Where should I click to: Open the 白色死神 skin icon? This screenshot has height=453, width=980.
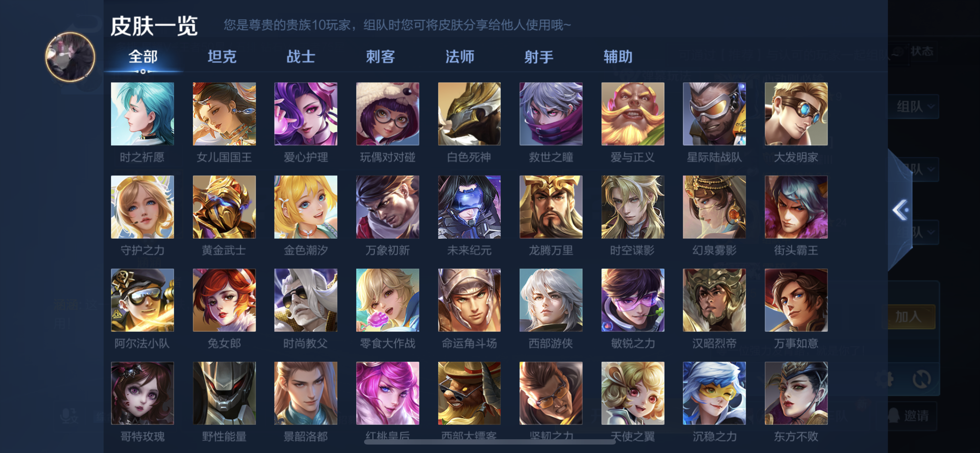pos(469,114)
